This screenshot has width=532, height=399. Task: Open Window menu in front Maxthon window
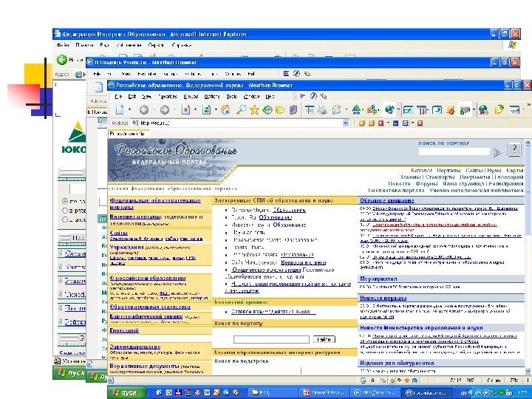click(251, 96)
